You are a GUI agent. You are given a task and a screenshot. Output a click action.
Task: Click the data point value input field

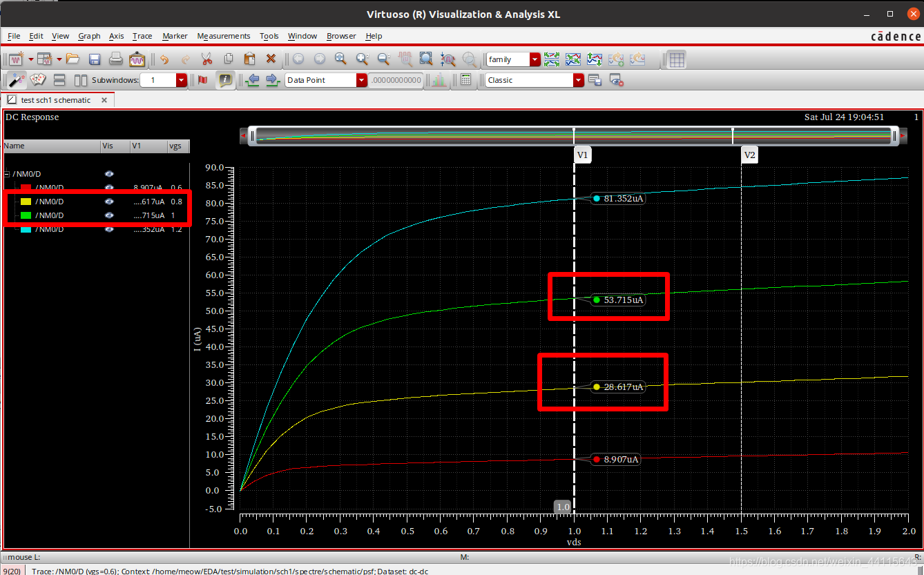click(x=396, y=80)
